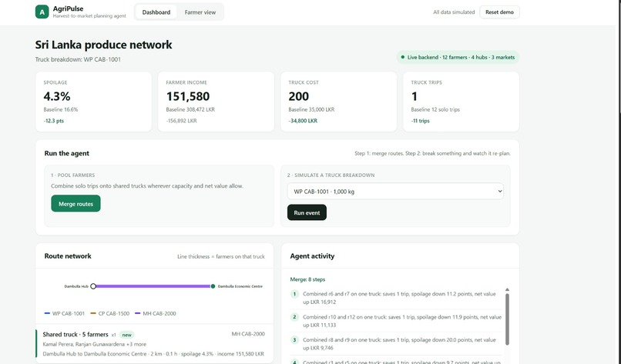This screenshot has width=621, height=364.
Task: Click 'Combined r6 and r7 on one truck' entry
Action: (x=399, y=298)
